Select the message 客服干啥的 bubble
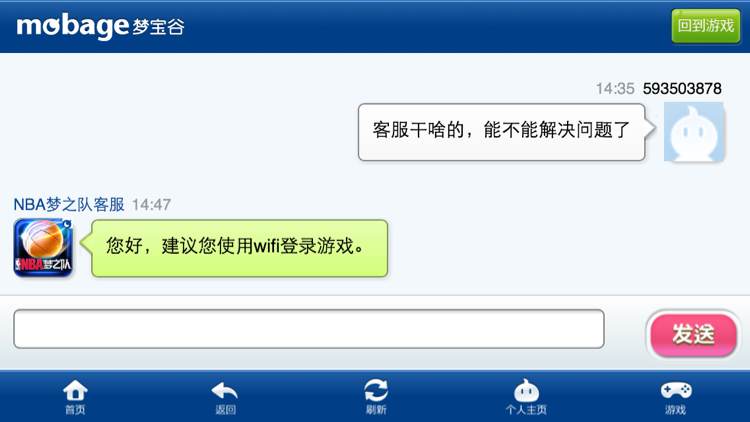The height and width of the screenshot is (422, 750). tap(502, 132)
